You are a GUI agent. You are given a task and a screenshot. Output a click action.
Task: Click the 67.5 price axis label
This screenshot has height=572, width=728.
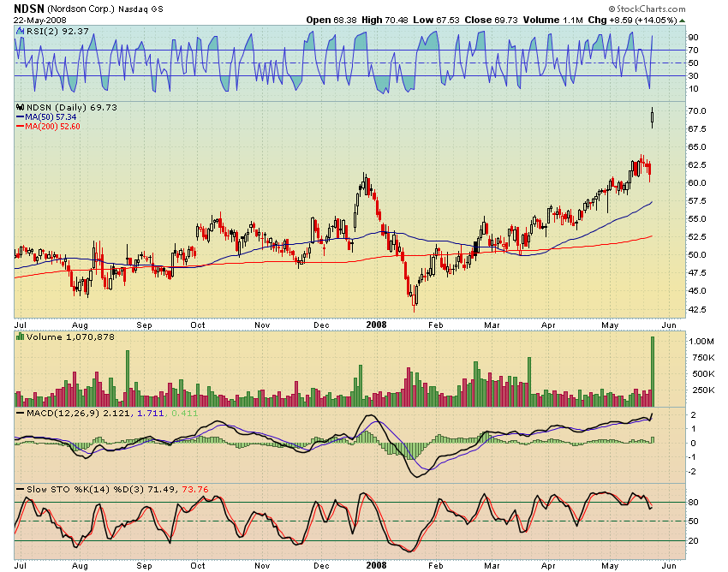[696, 128]
